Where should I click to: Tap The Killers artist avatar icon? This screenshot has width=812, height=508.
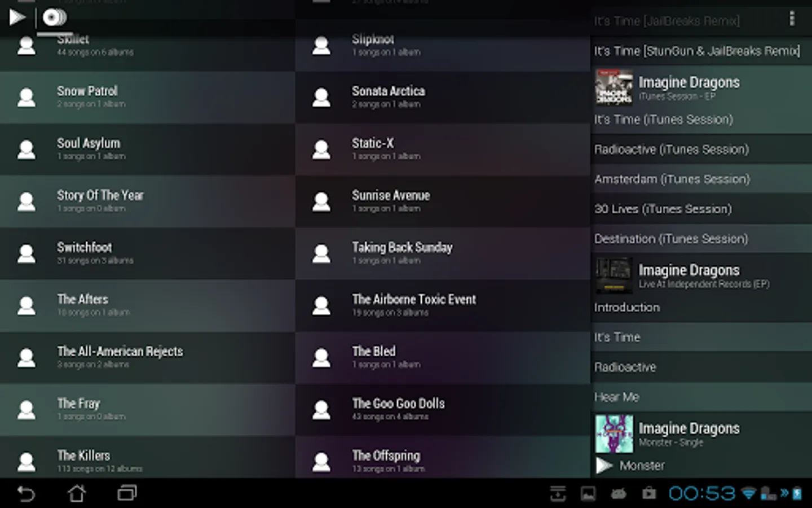(x=26, y=462)
